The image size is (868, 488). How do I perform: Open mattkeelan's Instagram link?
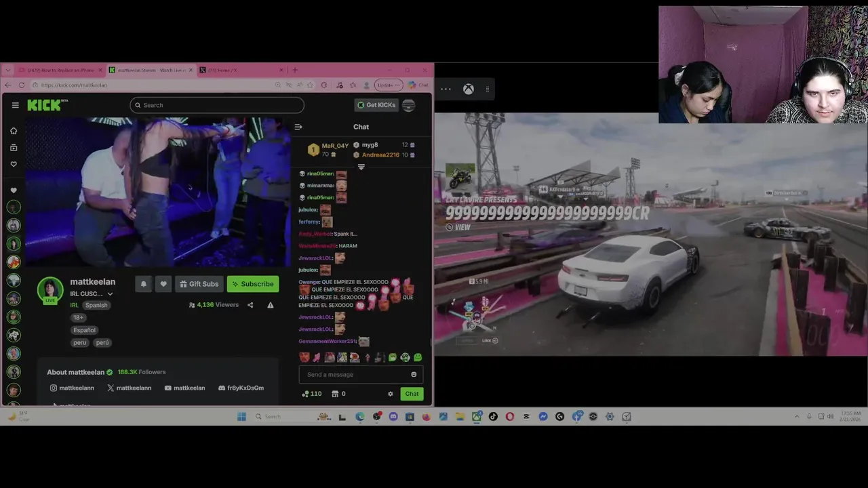(x=72, y=388)
